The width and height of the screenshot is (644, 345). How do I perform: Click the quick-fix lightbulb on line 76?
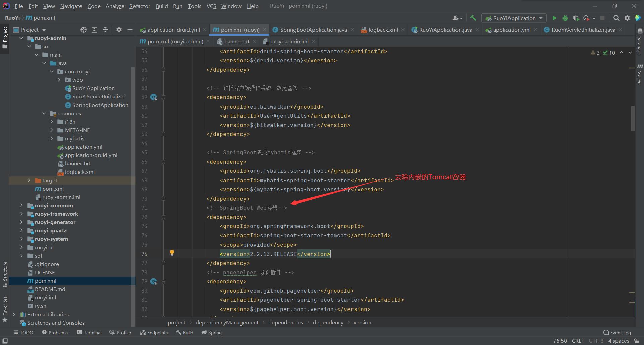[172, 253]
